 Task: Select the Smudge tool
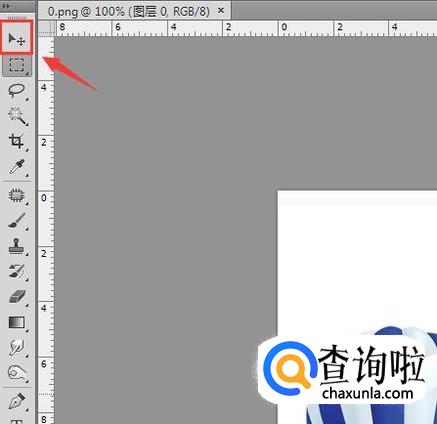coord(17,348)
